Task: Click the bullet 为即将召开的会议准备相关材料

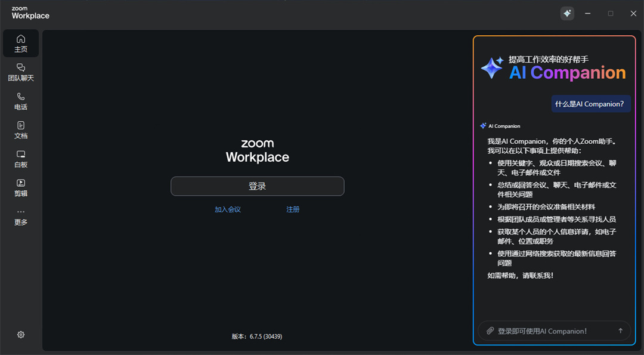Action: [546, 206]
